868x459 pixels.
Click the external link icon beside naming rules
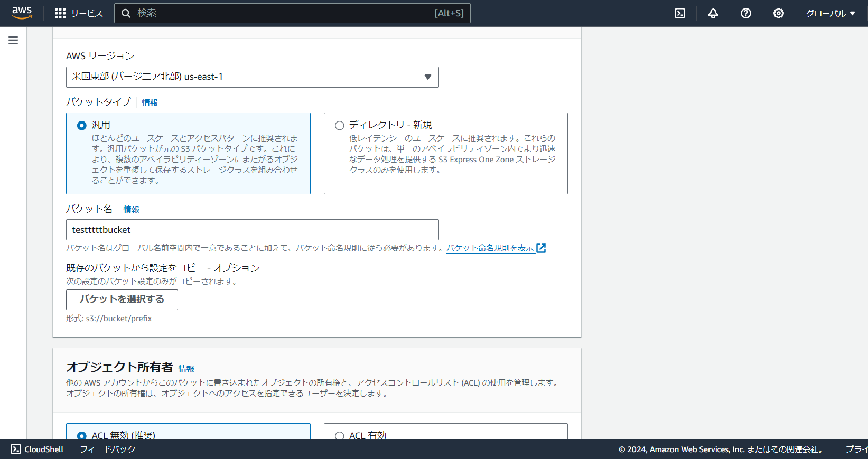coord(541,248)
